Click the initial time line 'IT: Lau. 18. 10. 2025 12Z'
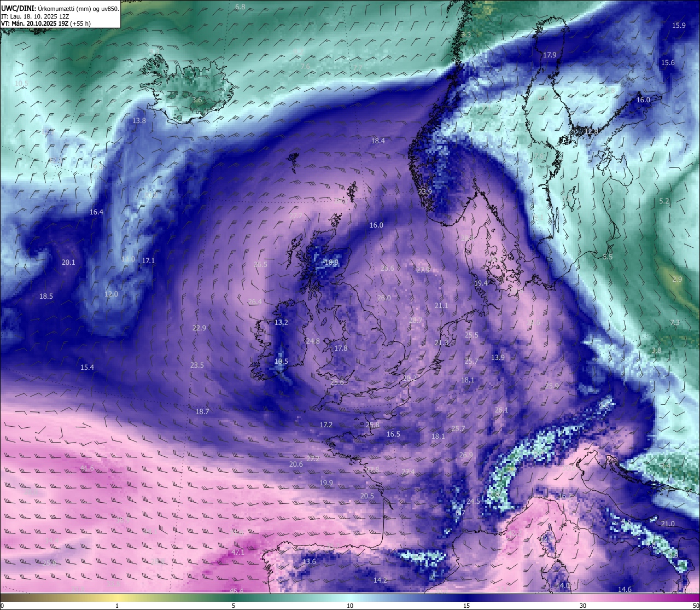This screenshot has height=610, width=700. click(36, 16)
